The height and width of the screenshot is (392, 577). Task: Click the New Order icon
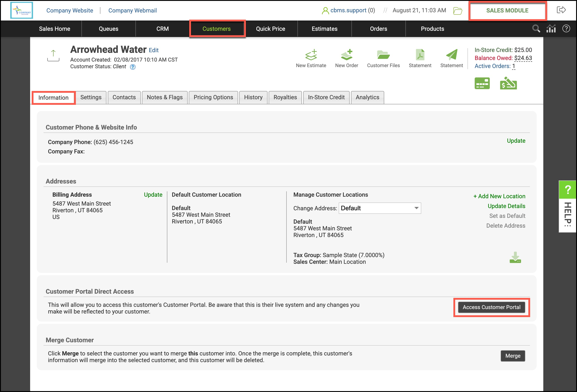[347, 55]
